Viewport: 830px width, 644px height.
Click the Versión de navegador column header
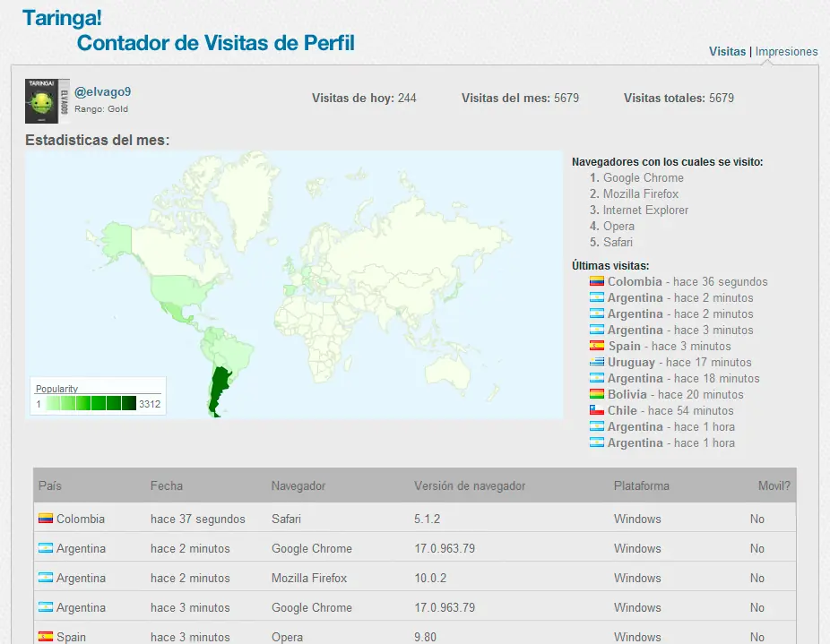pyautogui.click(x=470, y=485)
